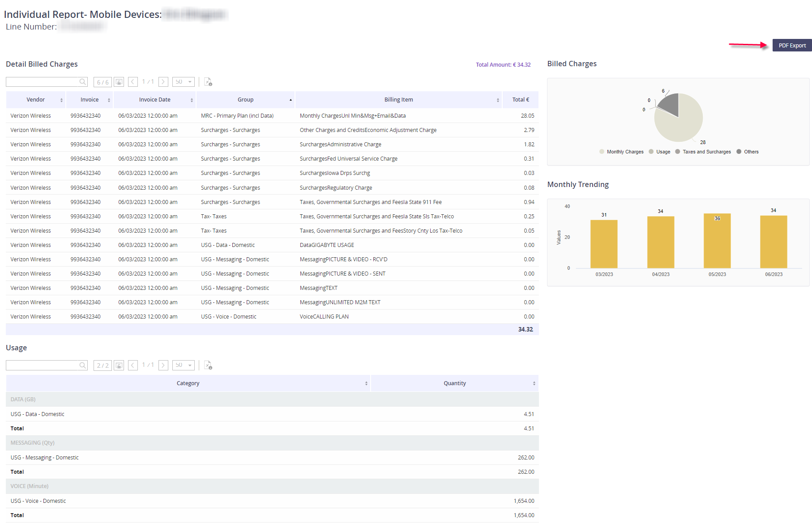Click search icon in Usage section
812x527 pixels.
pos(82,365)
